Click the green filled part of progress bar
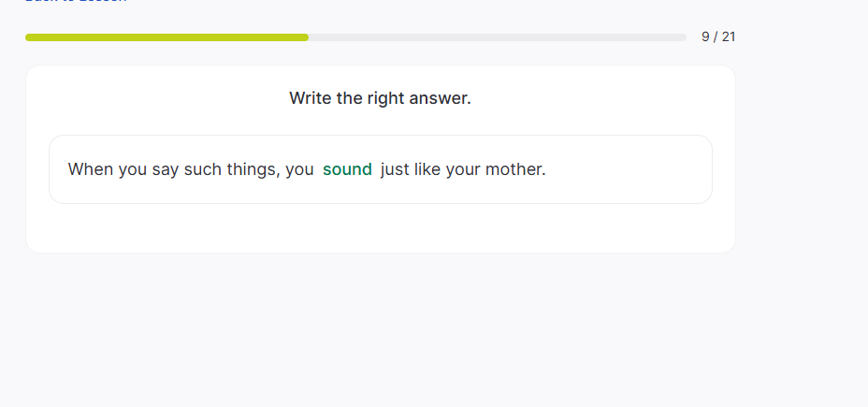This screenshot has height=407, width=868. coord(166,37)
